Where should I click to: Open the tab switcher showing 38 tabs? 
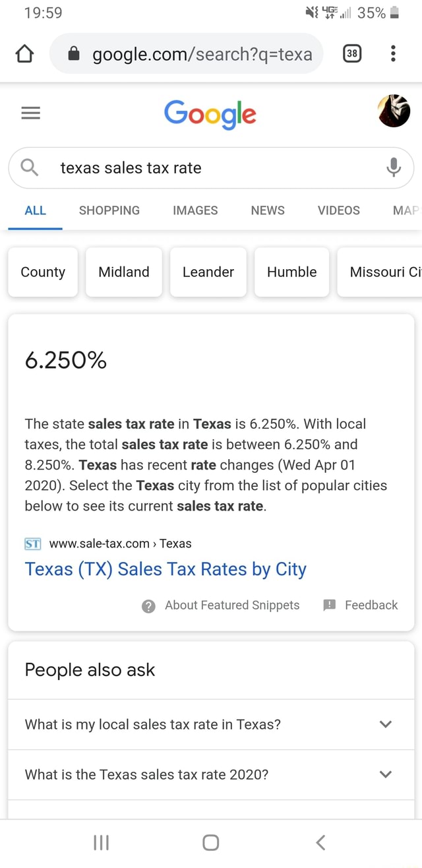[352, 54]
